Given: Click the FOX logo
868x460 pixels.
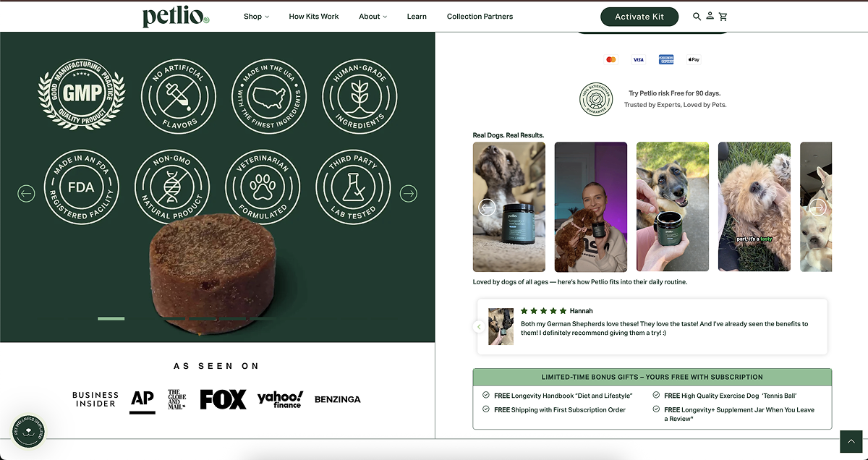Looking at the screenshot, I should point(223,399).
